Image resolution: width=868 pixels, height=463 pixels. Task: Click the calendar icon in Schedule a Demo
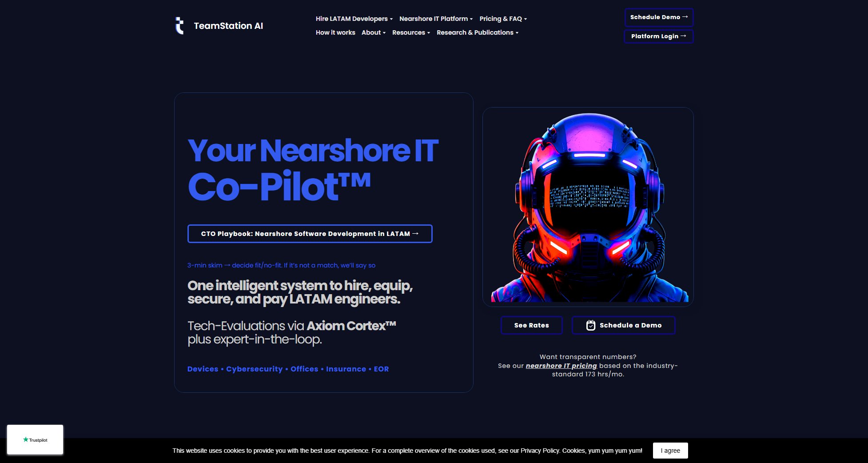pos(590,325)
